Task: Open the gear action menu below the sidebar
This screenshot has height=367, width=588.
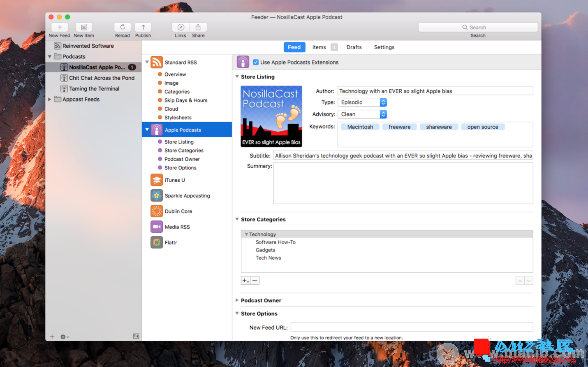Action: [64, 337]
